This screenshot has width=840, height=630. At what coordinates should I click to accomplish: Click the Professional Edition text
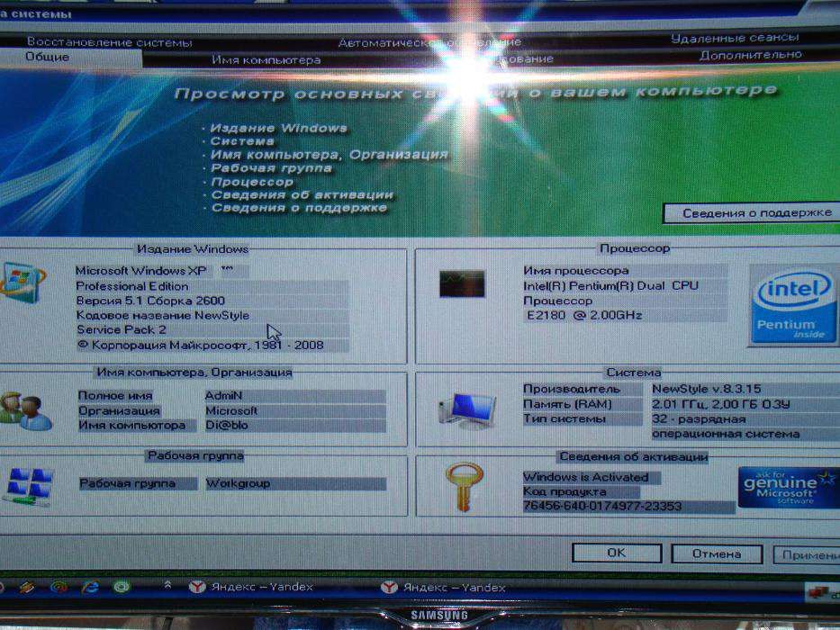131,286
